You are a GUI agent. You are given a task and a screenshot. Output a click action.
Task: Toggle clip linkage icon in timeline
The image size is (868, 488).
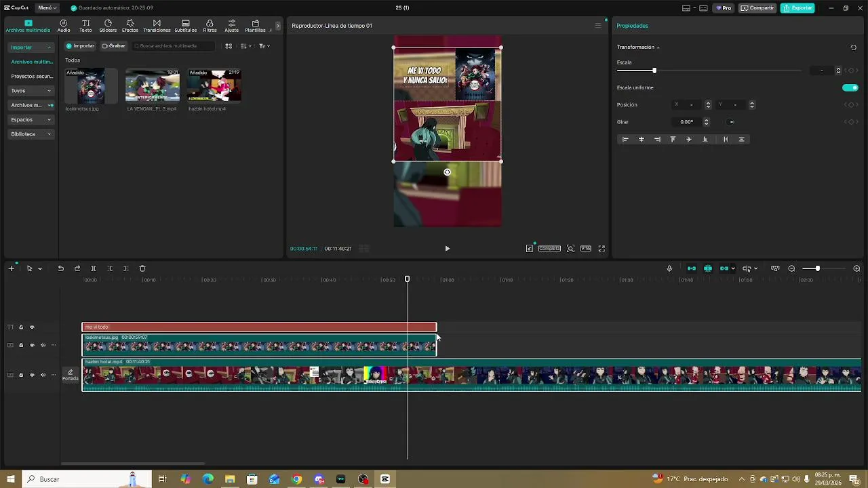(724, 268)
